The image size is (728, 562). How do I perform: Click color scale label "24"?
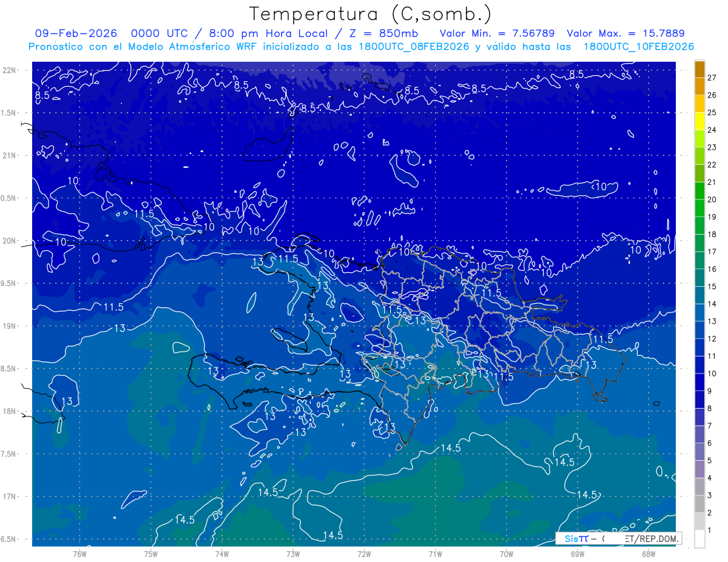click(712, 130)
